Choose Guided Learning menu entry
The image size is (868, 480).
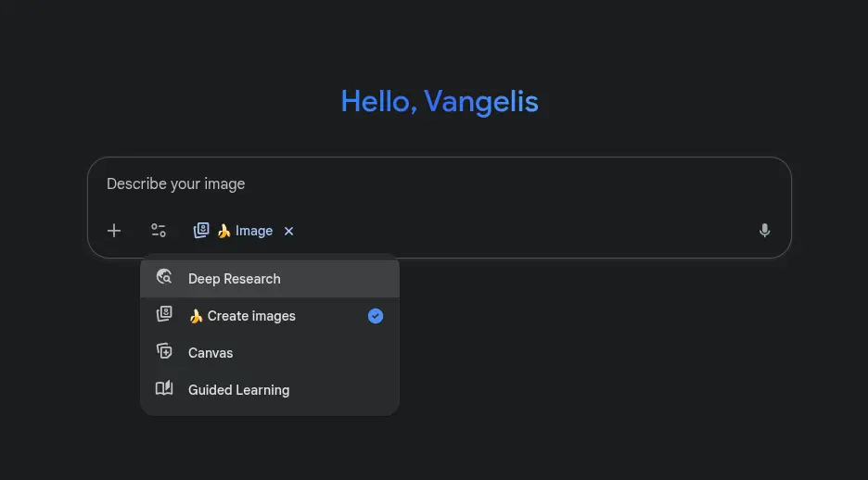[x=270, y=390]
